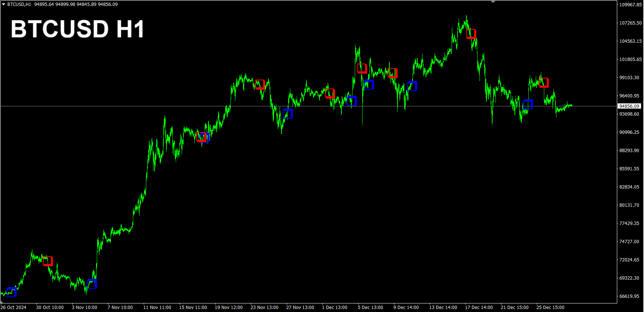The width and height of the screenshot is (644, 312).
Task: Select the blue signal marker near 21 Dec
Action: pyautogui.click(x=528, y=104)
